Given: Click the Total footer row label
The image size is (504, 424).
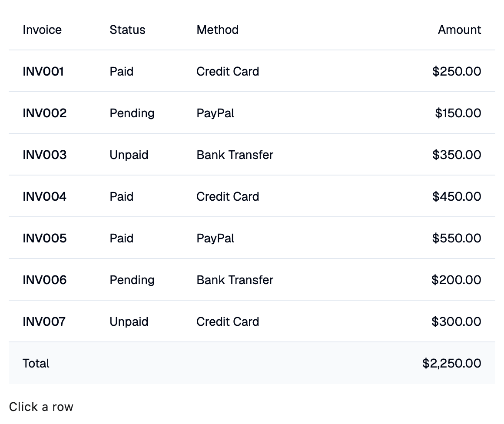Looking at the screenshot, I should (36, 363).
